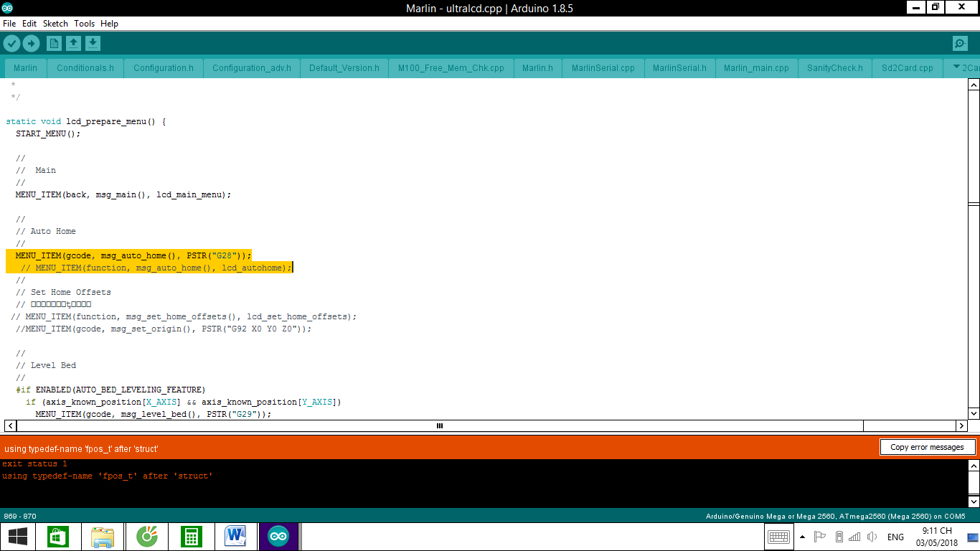Click the Arduino icon in taskbar
Viewport: 980px width, 551px height.
point(278,537)
